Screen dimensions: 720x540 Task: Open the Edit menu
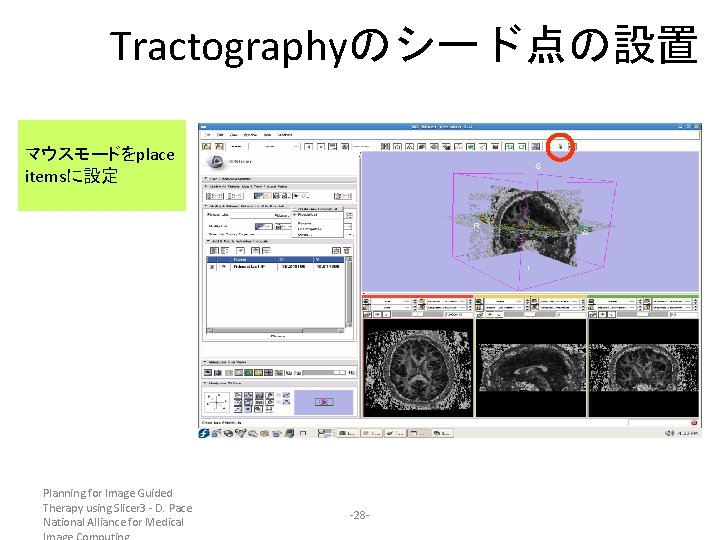(220, 135)
